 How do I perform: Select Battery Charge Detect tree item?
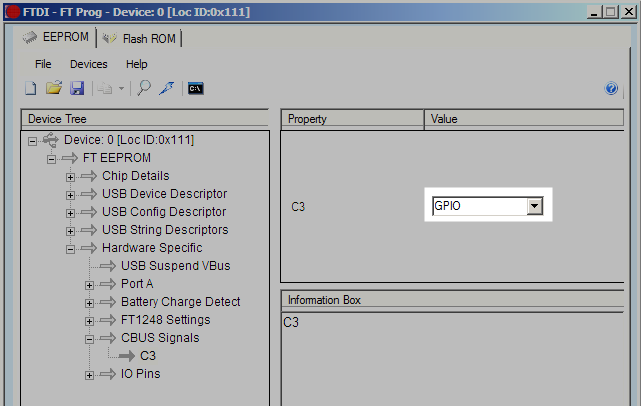(181, 302)
